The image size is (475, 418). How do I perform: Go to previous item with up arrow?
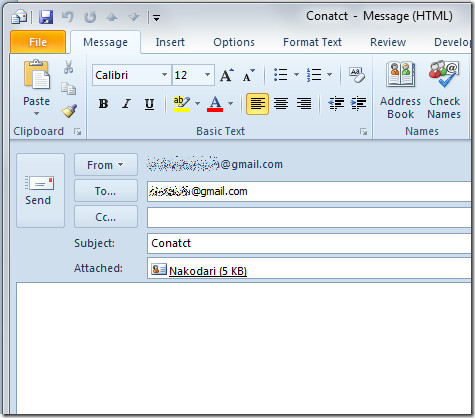[112, 17]
